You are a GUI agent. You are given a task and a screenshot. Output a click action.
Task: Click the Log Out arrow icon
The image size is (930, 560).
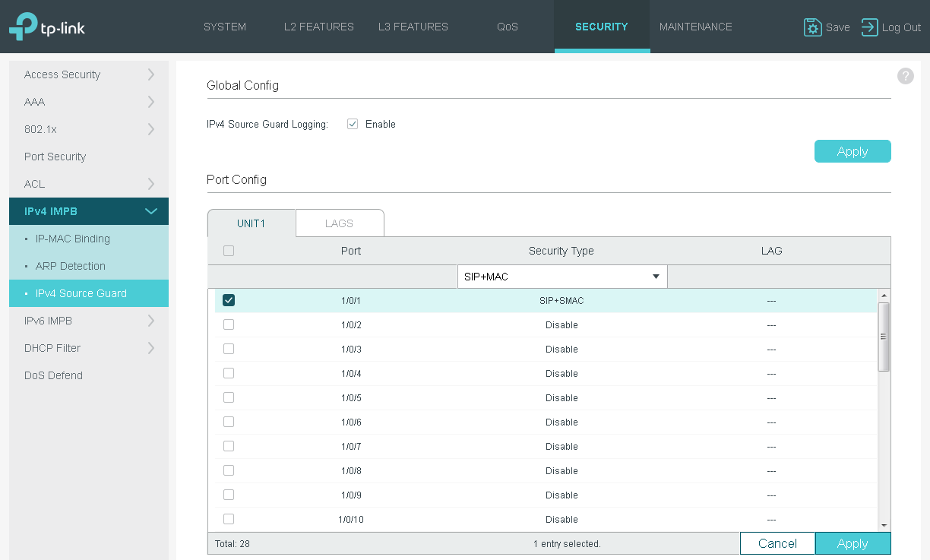coord(869,27)
